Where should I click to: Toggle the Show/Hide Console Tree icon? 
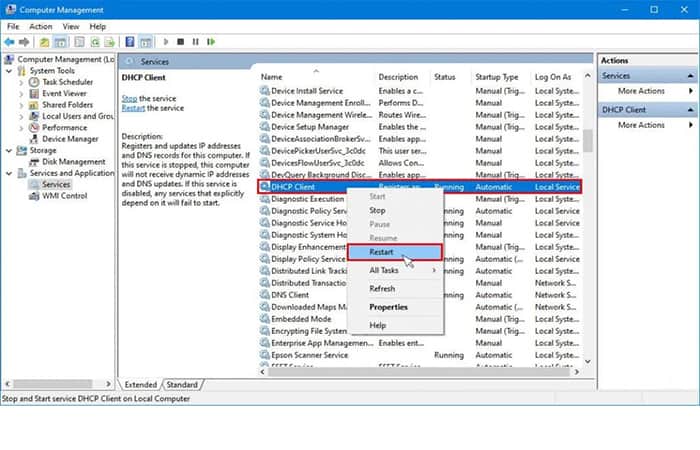tap(60, 42)
